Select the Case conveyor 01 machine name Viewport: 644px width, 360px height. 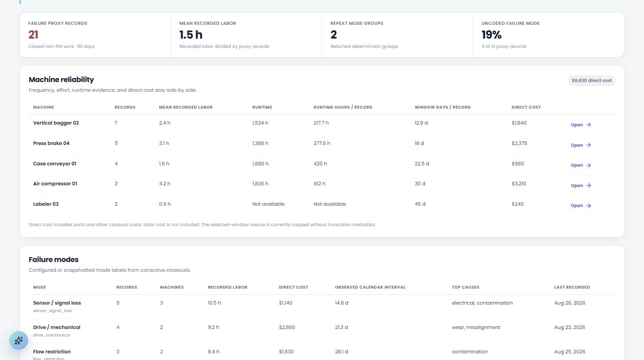tap(55, 164)
